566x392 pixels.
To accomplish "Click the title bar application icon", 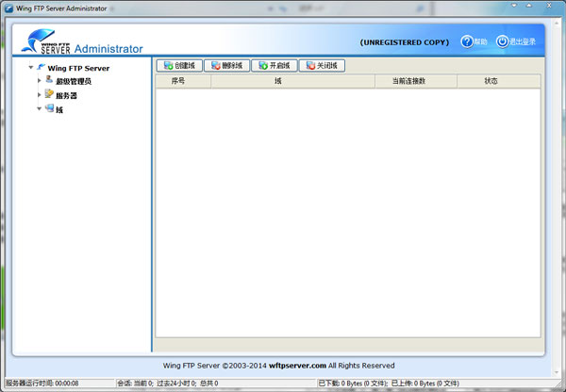I will (x=8, y=8).
